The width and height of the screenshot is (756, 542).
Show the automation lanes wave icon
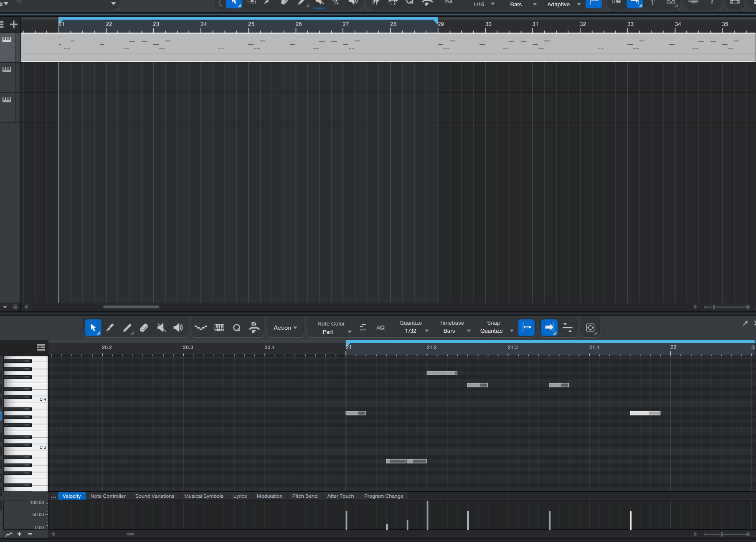[x=201, y=328]
